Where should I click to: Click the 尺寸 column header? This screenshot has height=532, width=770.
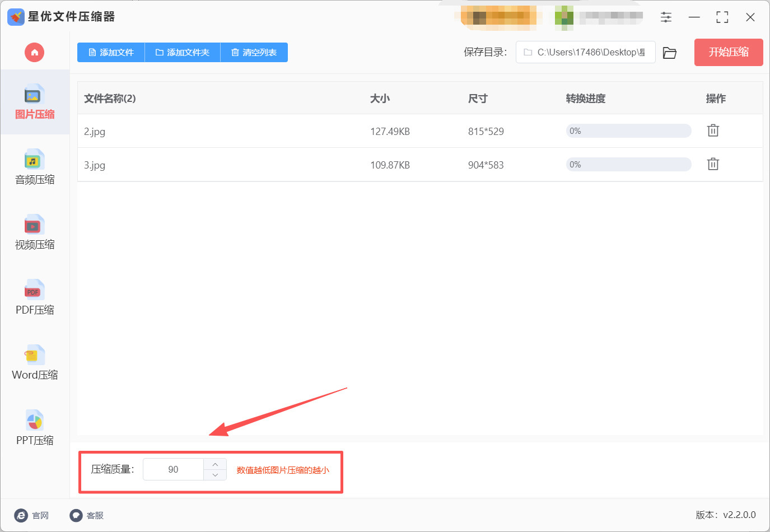click(x=478, y=99)
